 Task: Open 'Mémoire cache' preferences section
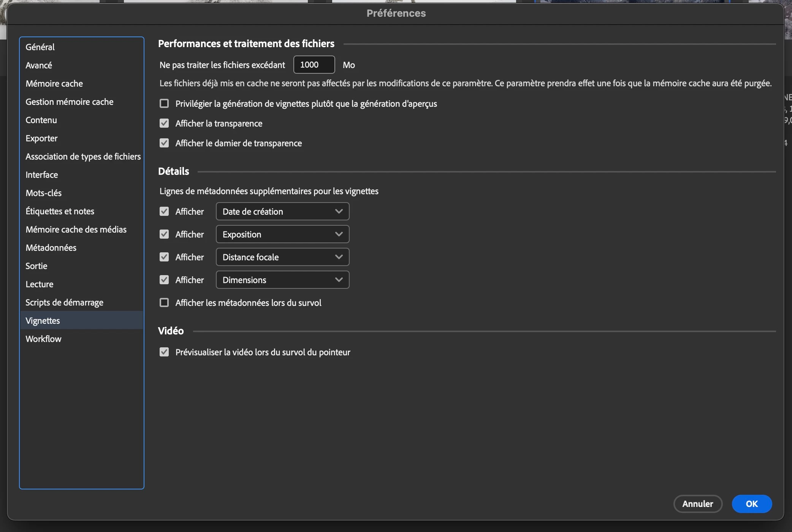click(54, 84)
